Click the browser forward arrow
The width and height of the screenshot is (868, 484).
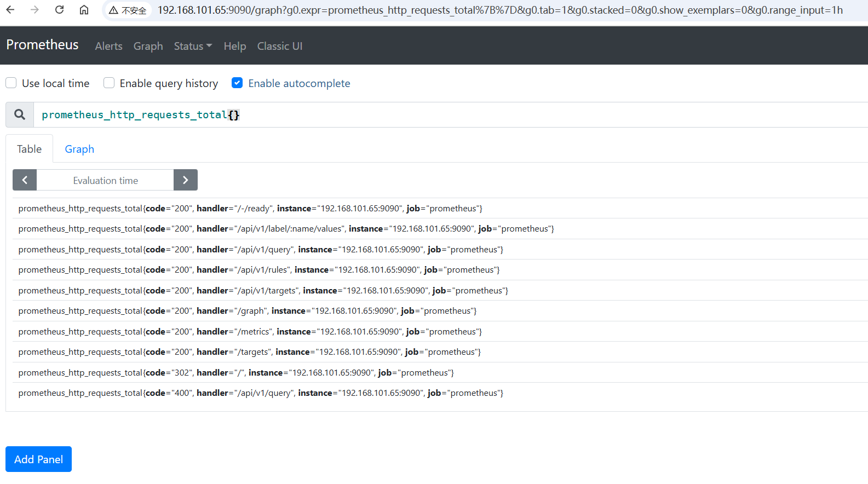35,10
